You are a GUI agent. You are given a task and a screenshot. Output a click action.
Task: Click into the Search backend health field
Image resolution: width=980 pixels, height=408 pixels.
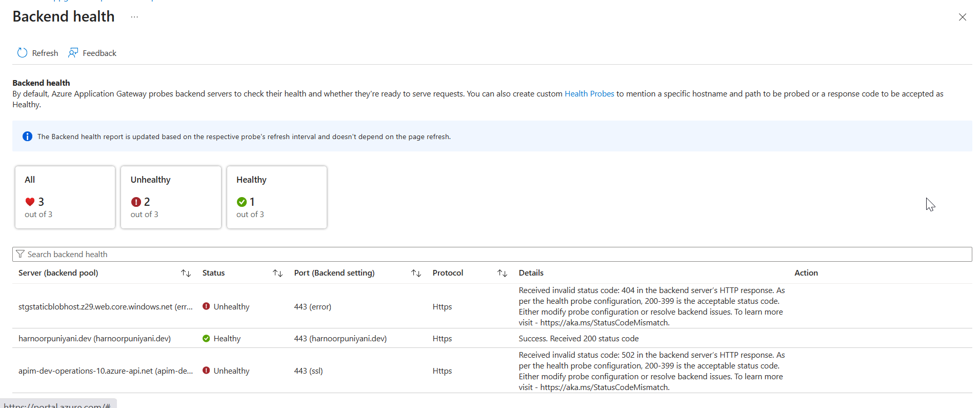492,254
